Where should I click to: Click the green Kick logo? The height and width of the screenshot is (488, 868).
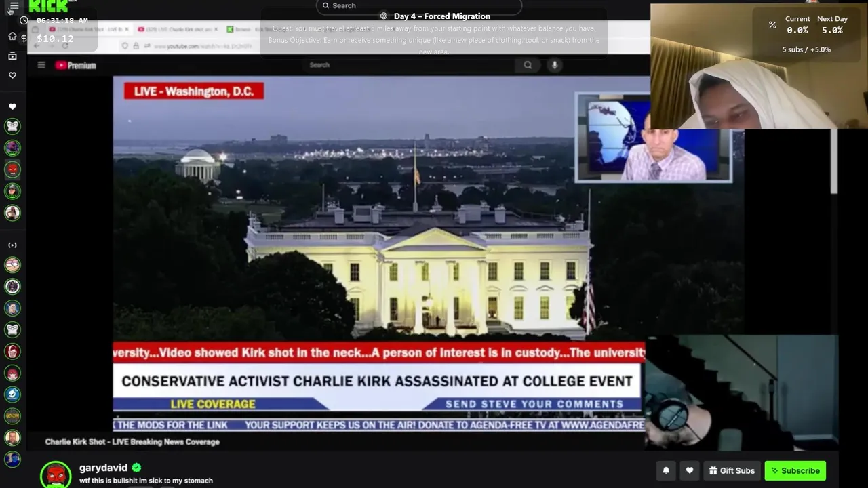48,6
